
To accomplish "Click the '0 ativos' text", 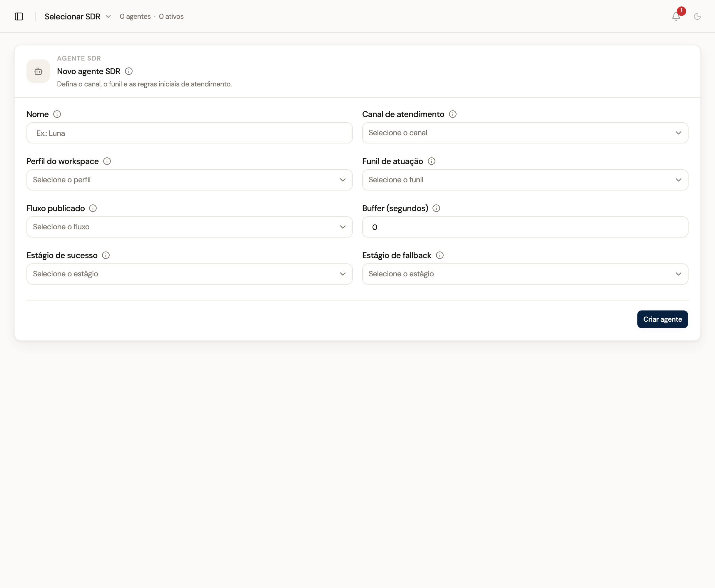I will tap(171, 16).
